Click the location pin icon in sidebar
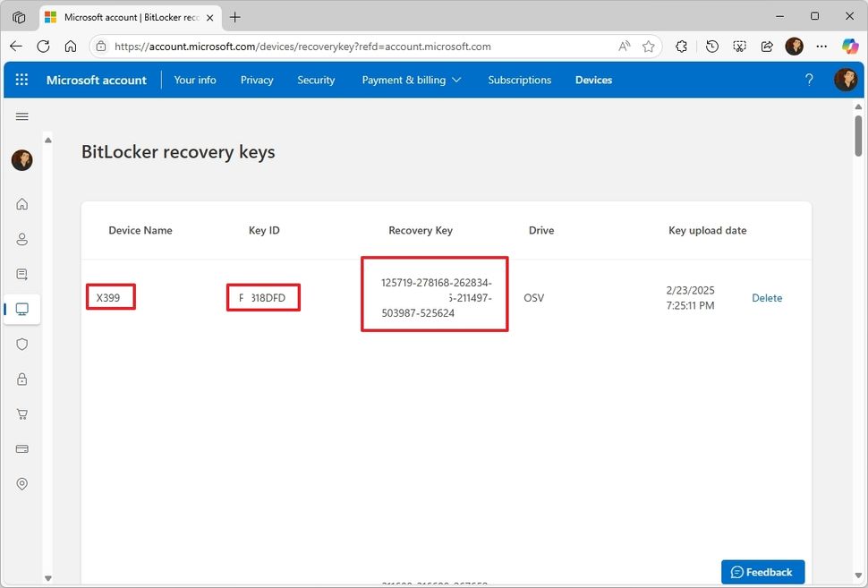 click(21, 483)
